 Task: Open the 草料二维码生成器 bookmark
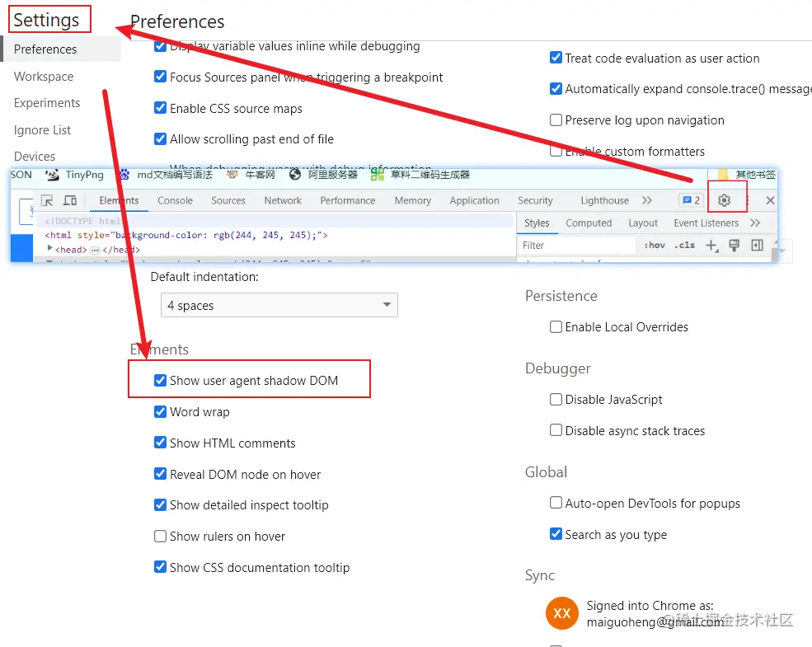coord(420,175)
